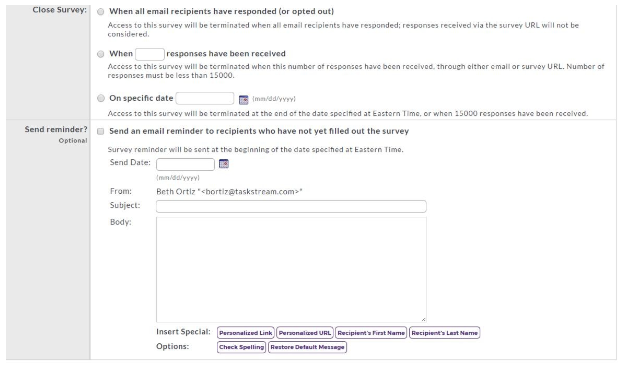Open calendar picker for close survey date

244,100
